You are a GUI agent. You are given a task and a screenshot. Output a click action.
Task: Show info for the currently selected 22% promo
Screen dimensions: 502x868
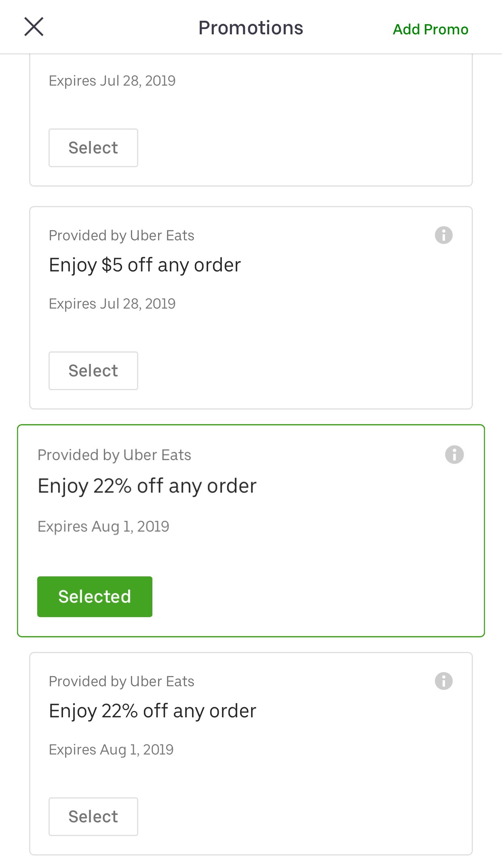coord(454,455)
